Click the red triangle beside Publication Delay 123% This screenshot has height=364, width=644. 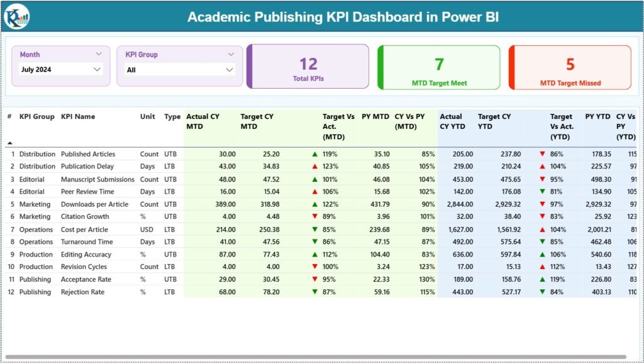click(x=316, y=167)
